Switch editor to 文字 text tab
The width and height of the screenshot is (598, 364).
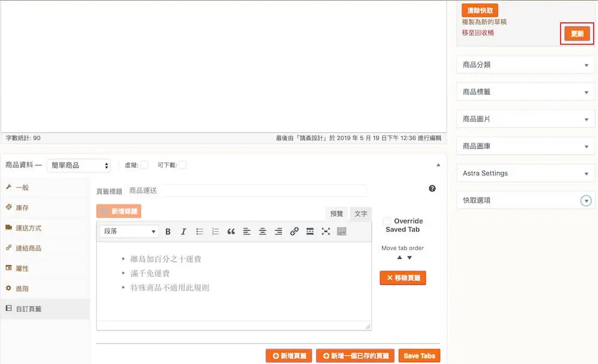[361, 214]
